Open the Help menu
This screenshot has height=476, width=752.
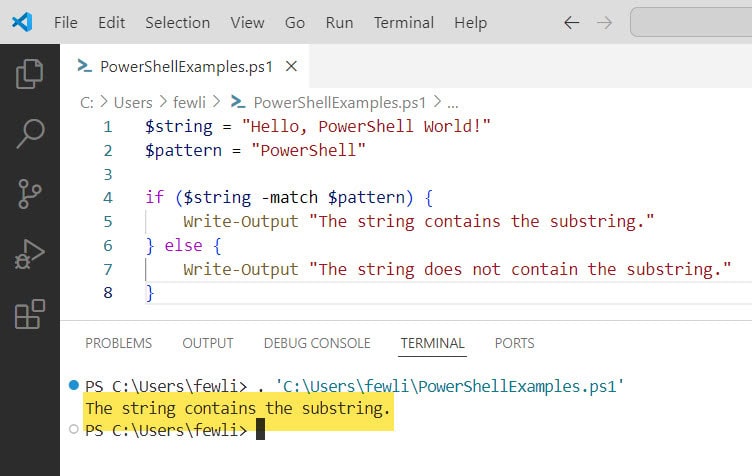point(470,23)
